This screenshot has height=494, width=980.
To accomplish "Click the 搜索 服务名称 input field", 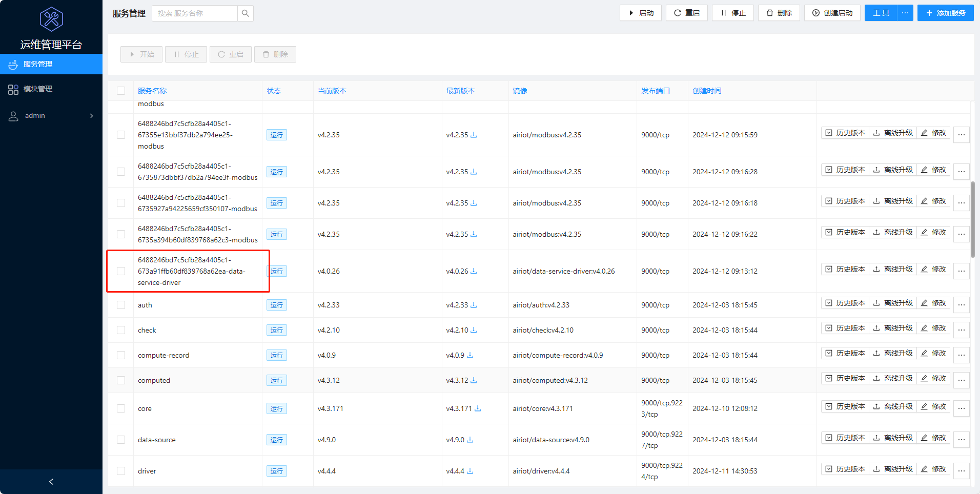I will click(195, 13).
